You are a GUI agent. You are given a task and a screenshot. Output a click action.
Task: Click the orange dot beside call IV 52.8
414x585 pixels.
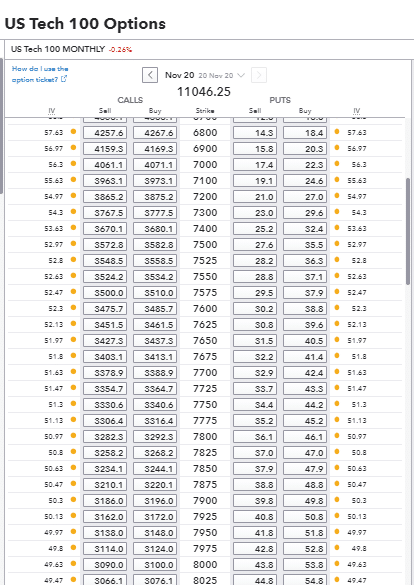pyautogui.click(x=73, y=259)
